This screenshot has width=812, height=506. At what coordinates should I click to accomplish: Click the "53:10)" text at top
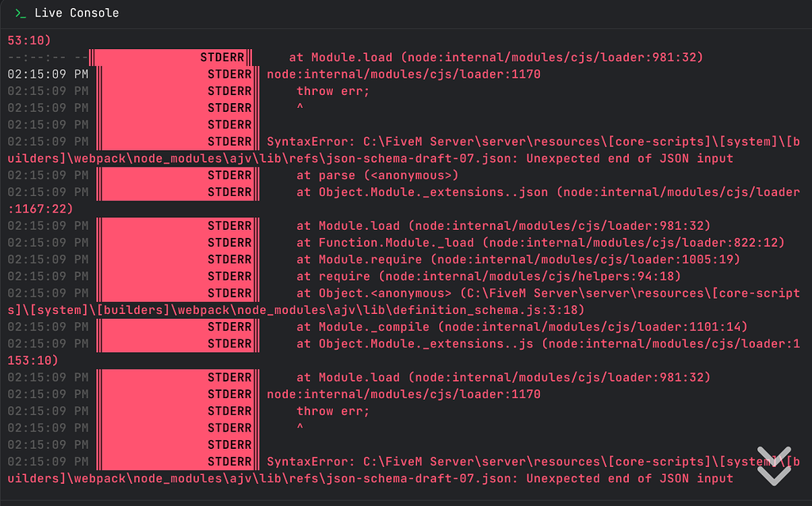pos(29,40)
